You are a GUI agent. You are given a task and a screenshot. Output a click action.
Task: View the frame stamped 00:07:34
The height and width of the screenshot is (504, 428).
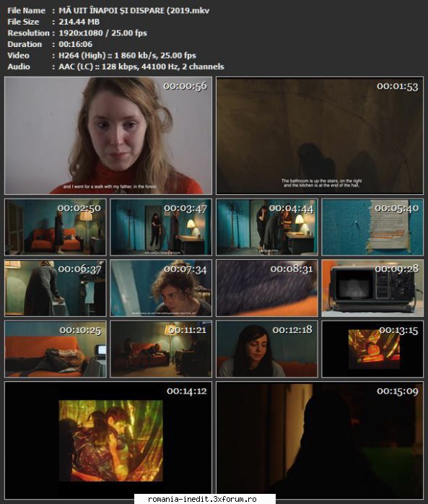pyautogui.click(x=161, y=288)
